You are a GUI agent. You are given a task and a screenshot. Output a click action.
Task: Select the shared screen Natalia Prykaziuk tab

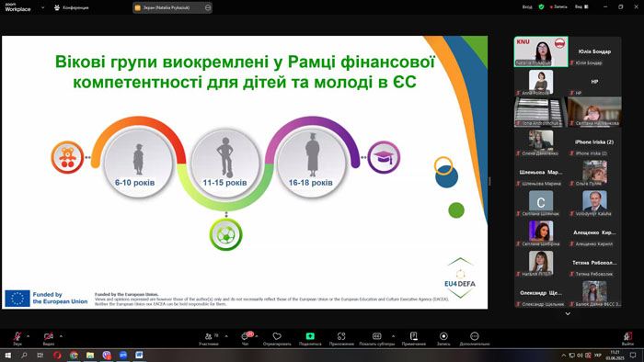[173, 7]
